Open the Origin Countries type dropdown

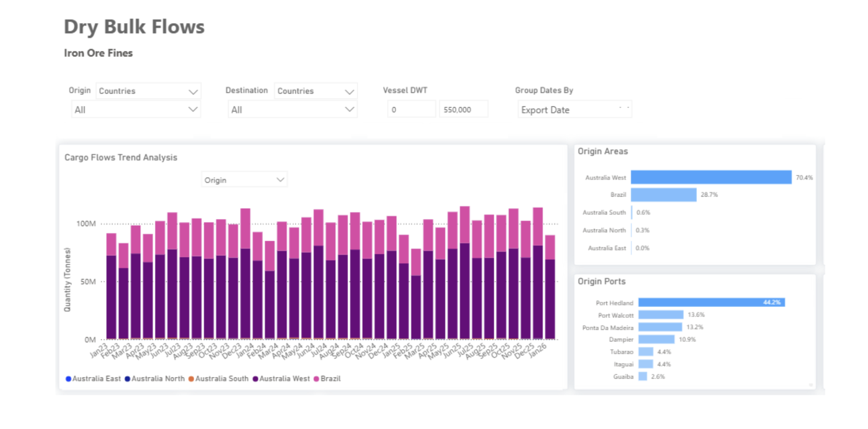pyautogui.click(x=148, y=91)
